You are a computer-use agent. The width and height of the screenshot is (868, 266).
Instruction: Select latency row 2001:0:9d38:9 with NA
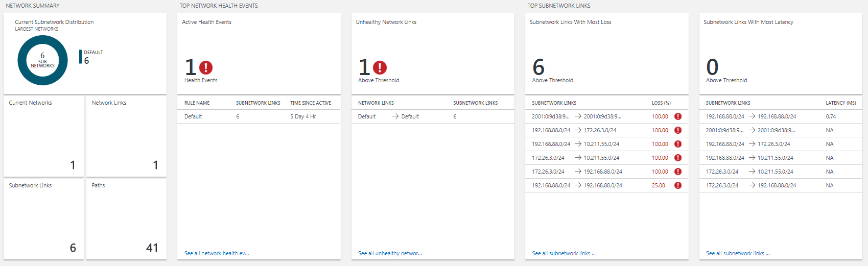click(x=781, y=130)
